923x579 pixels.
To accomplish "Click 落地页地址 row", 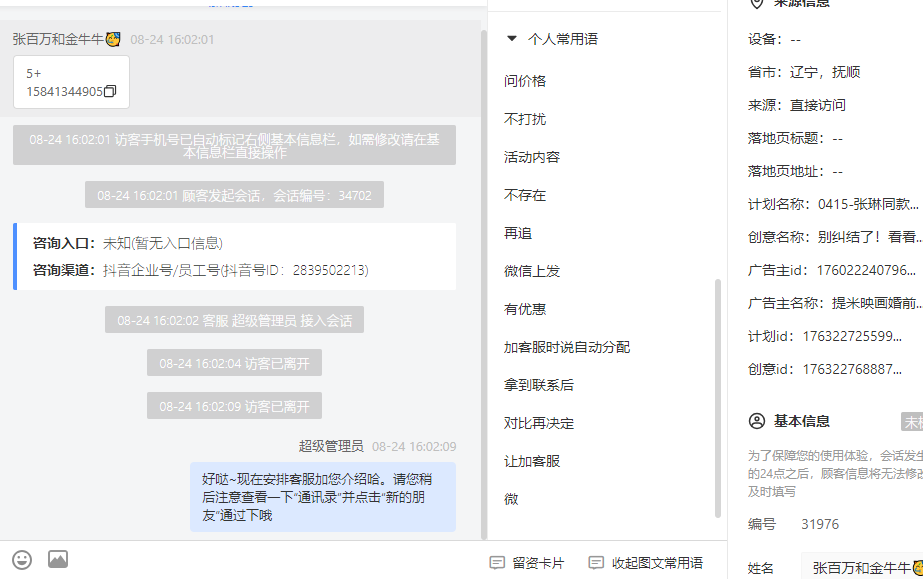I will (795, 171).
